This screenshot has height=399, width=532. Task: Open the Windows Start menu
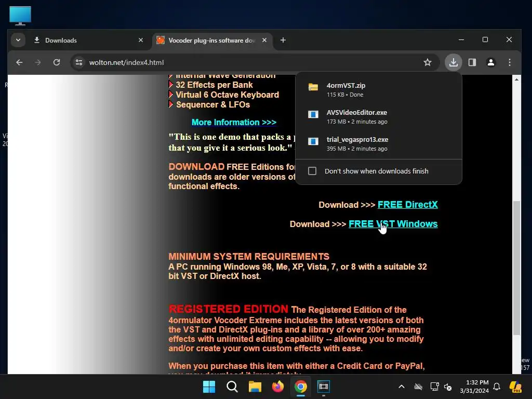(x=209, y=387)
